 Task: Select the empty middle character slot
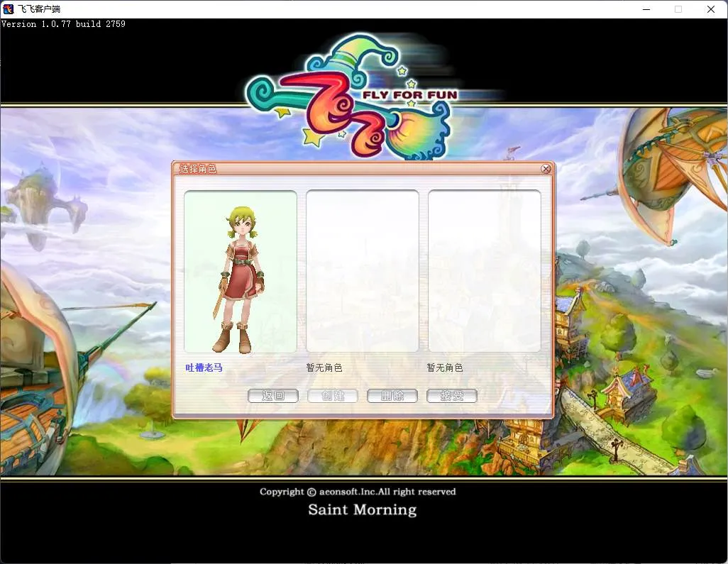362,272
